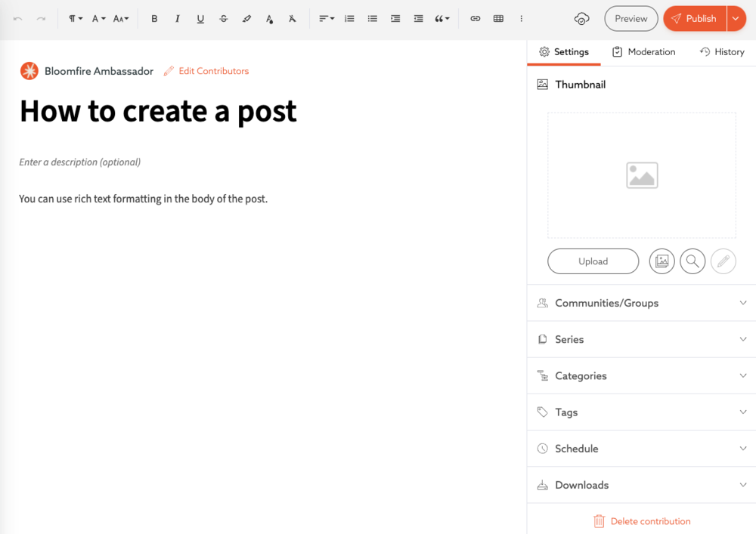Open the quote style dropdown
This screenshot has height=534, width=756.
pos(442,19)
